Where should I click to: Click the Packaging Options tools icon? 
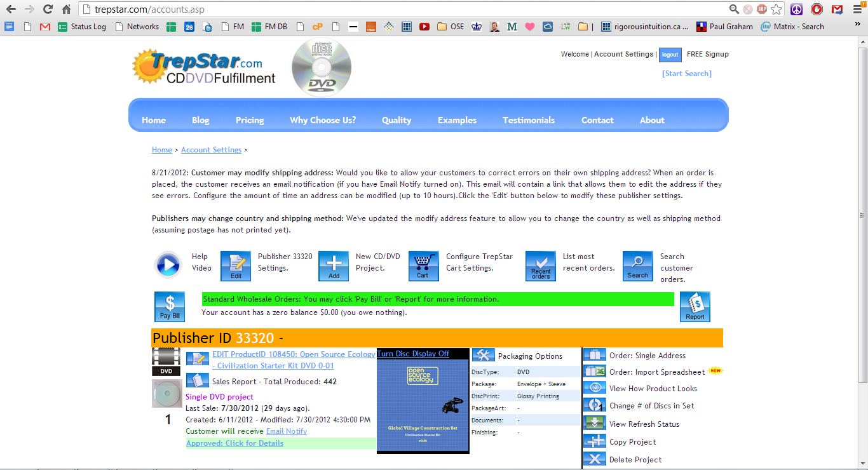[484, 355]
